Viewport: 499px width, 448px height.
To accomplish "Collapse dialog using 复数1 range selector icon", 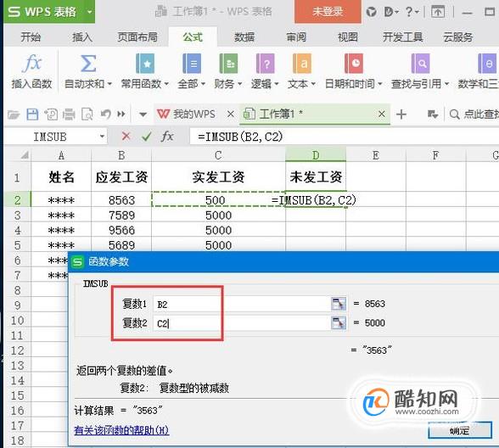I will (339, 304).
